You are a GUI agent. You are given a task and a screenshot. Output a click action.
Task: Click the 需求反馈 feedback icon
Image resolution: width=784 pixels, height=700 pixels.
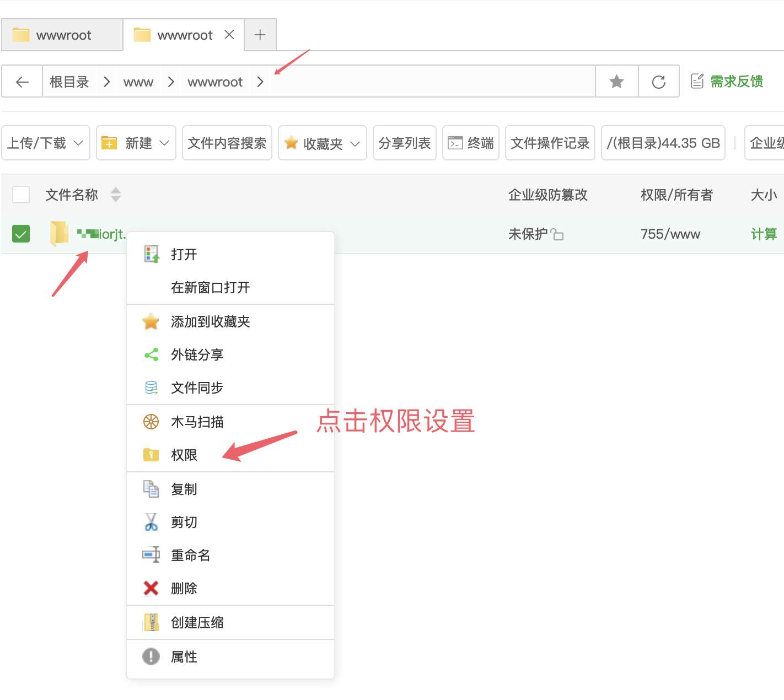pyautogui.click(x=697, y=82)
